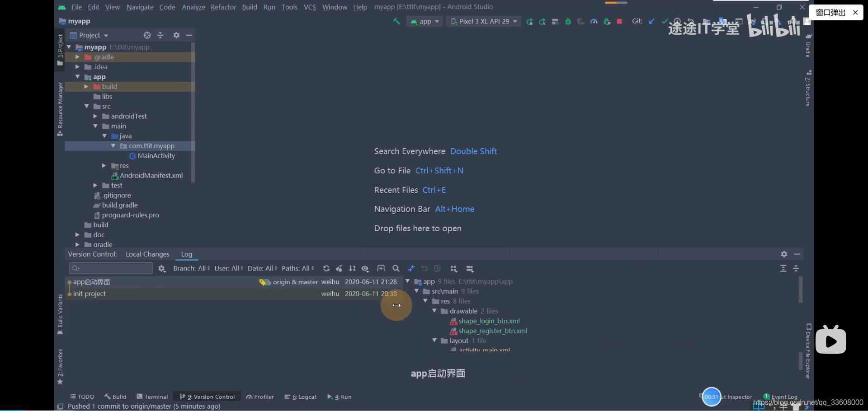Open the Pixel 3 XL API 29 device dropdown
This screenshot has width=868, height=411.
[x=483, y=22]
